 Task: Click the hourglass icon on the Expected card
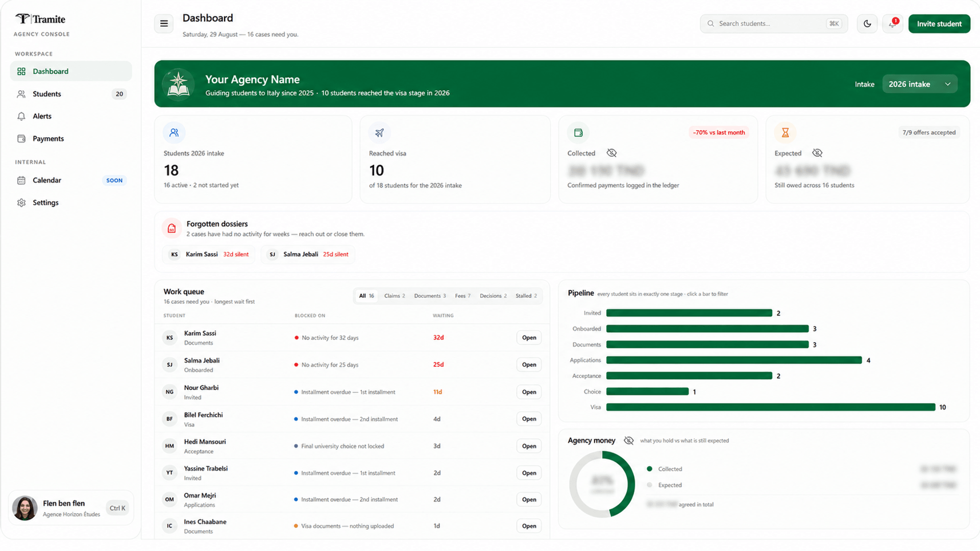click(x=786, y=133)
